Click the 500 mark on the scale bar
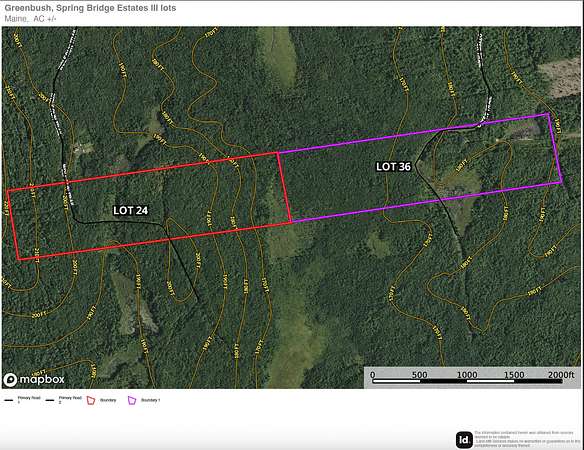 coord(420,375)
